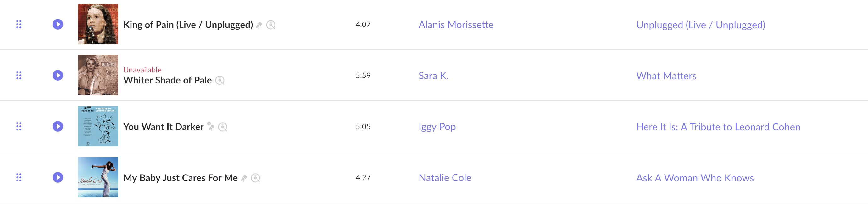Open artist Sara K.
Viewport: 868px width, 206px height.
tap(433, 76)
